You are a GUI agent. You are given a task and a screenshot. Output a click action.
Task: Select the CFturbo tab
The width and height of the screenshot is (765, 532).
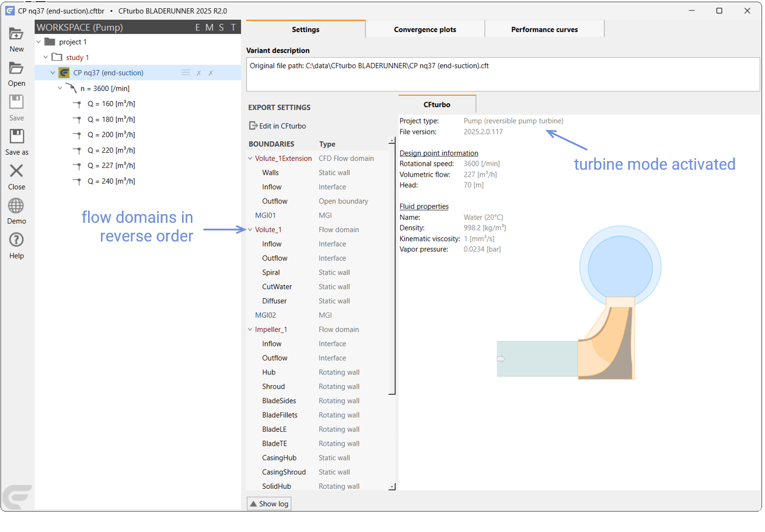click(437, 104)
